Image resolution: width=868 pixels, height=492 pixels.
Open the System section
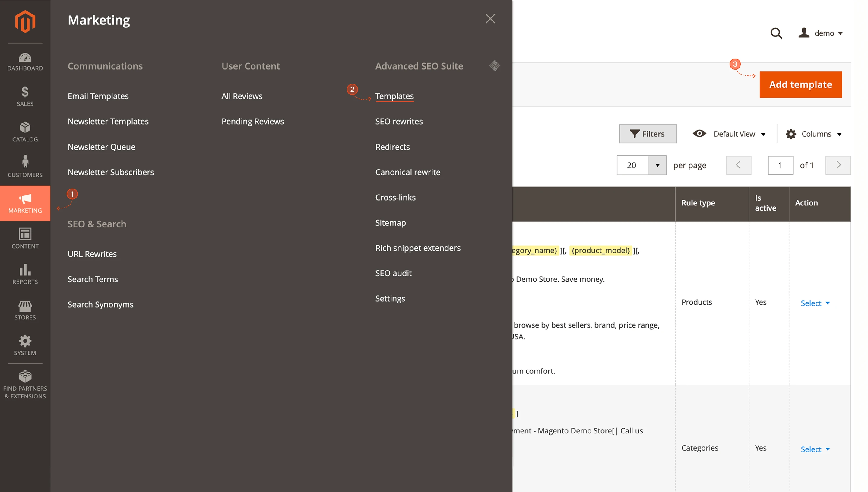pyautogui.click(x=25, y=345)
